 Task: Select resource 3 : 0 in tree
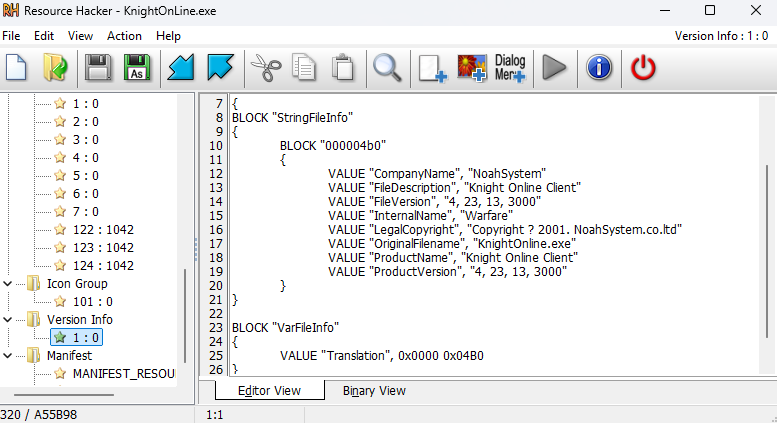[86, 140]
